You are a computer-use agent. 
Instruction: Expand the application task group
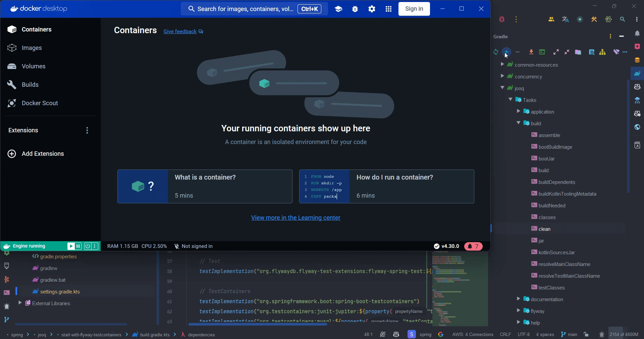point(518,111)
